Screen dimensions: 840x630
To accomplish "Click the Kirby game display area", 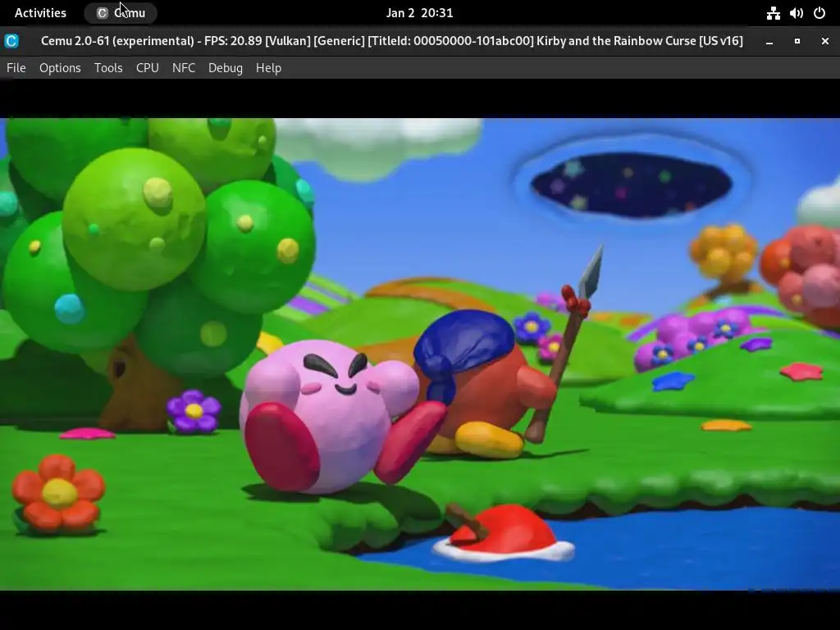I will (x=420, y=354).
